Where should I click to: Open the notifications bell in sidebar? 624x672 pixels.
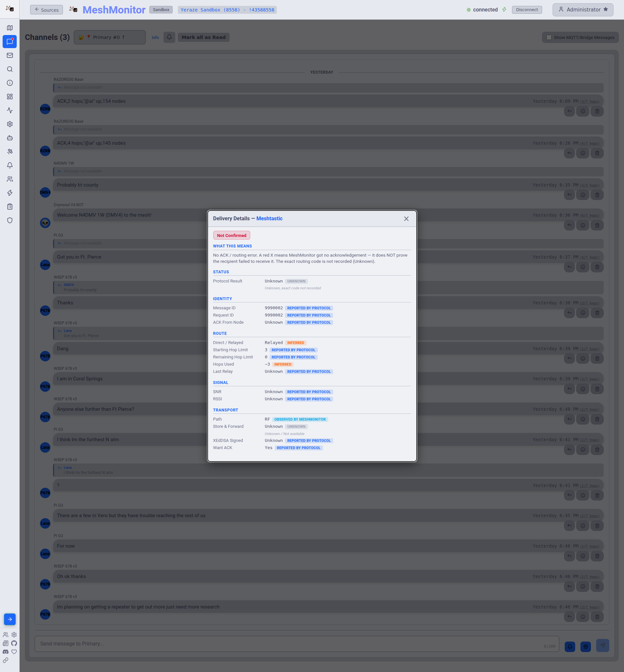(x=10, y=165)
